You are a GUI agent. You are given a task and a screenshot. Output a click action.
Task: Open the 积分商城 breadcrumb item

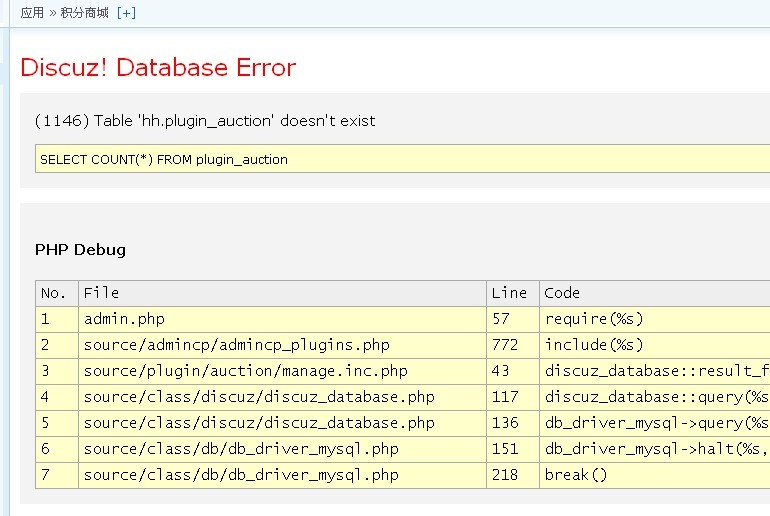pyautogui.click(x=84, y=13)
